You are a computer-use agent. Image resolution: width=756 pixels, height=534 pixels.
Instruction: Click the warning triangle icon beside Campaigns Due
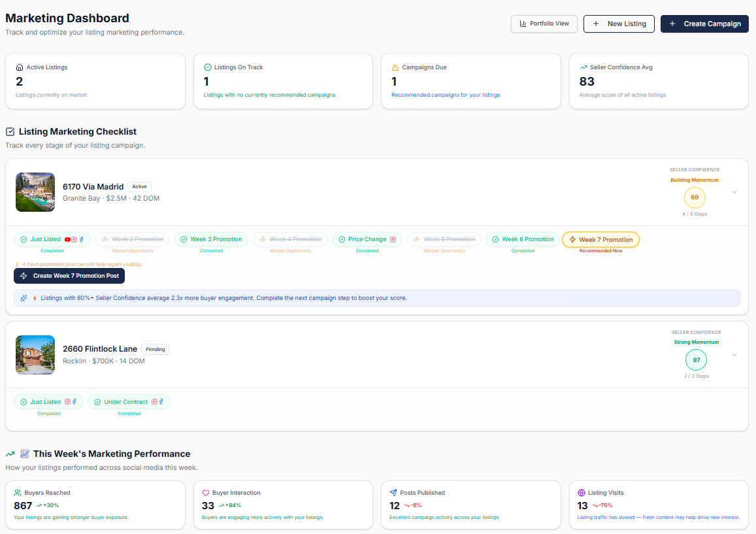[395, 67]
